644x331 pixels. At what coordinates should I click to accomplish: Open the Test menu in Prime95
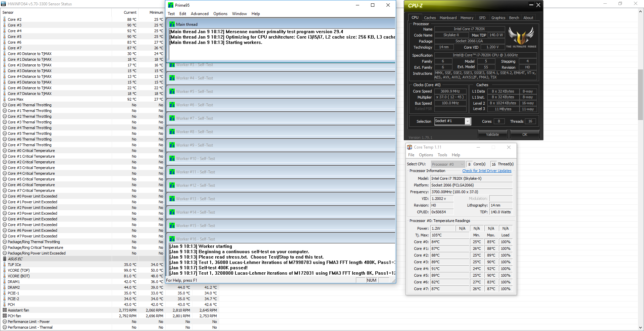click(171, 14)
